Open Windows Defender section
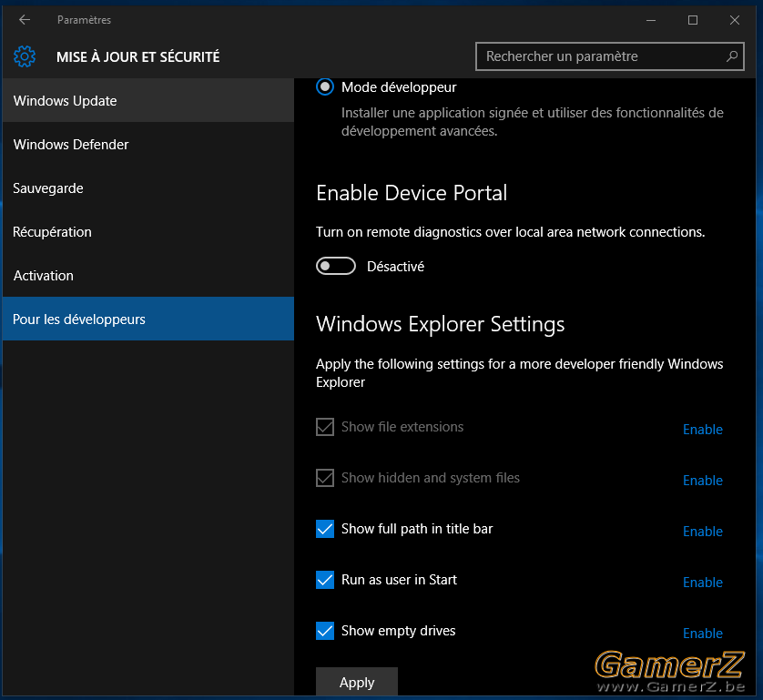This screenshot has height=700, width=763. [x=148, y=145]
